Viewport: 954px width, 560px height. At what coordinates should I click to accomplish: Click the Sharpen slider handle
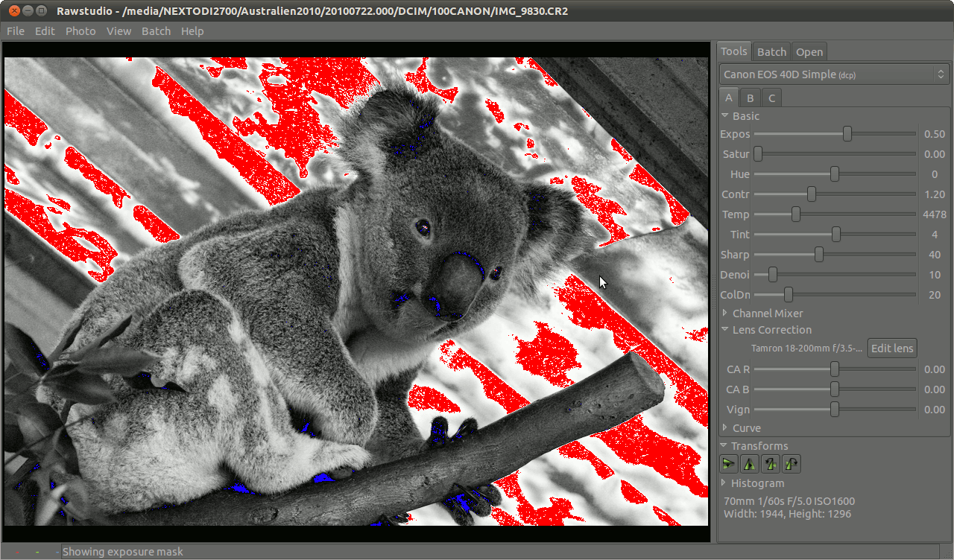[819, 255]
